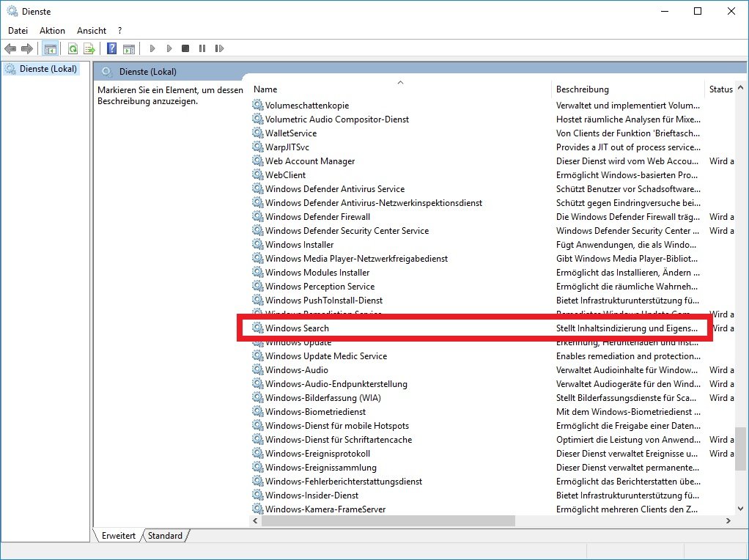This screenshot has width=749, height=560.
Task: Switch to the Standard tab
Action: [x=165, y=536]
